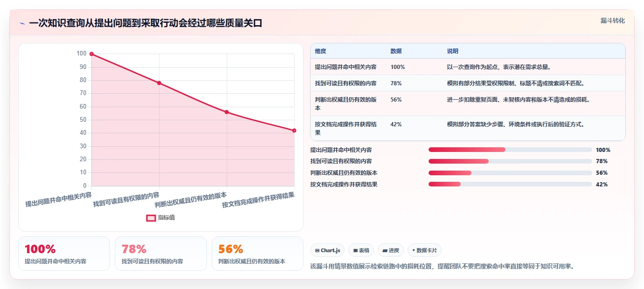This screenshot has width=644, height=289.
Task: Click the 78% value in the table
Action: tap(396, 83)
